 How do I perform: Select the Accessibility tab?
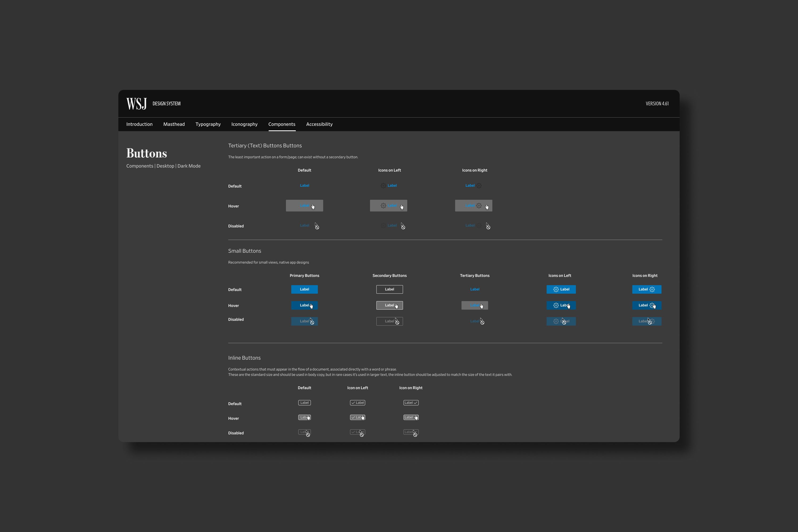pos(319,124)
